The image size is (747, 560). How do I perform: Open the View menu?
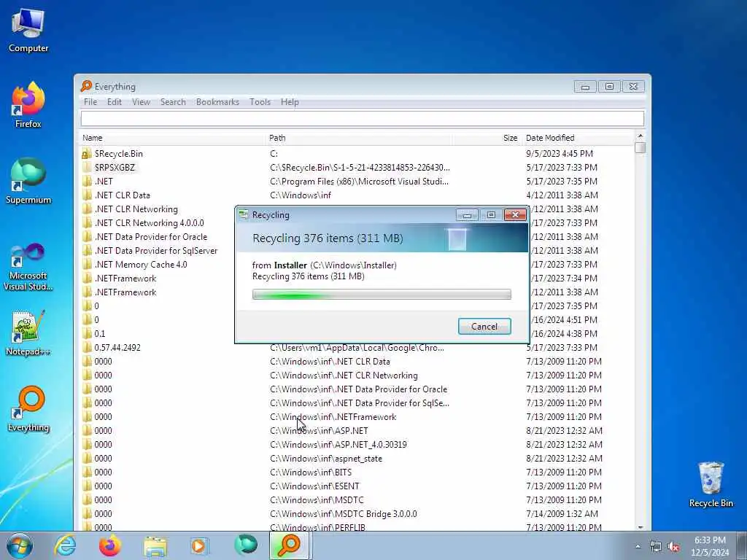tap(141, 102)
